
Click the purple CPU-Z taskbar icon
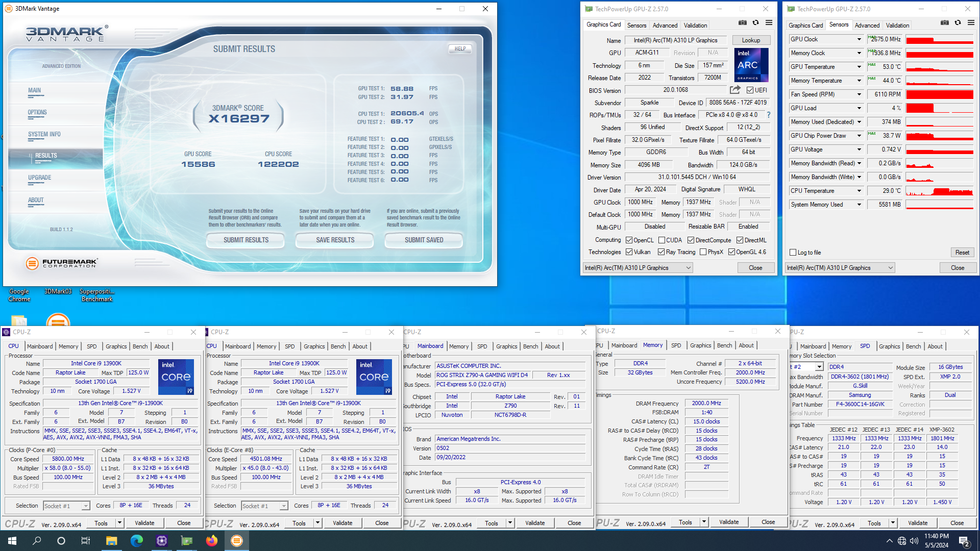pyautogui.click(x=162, y=541)
